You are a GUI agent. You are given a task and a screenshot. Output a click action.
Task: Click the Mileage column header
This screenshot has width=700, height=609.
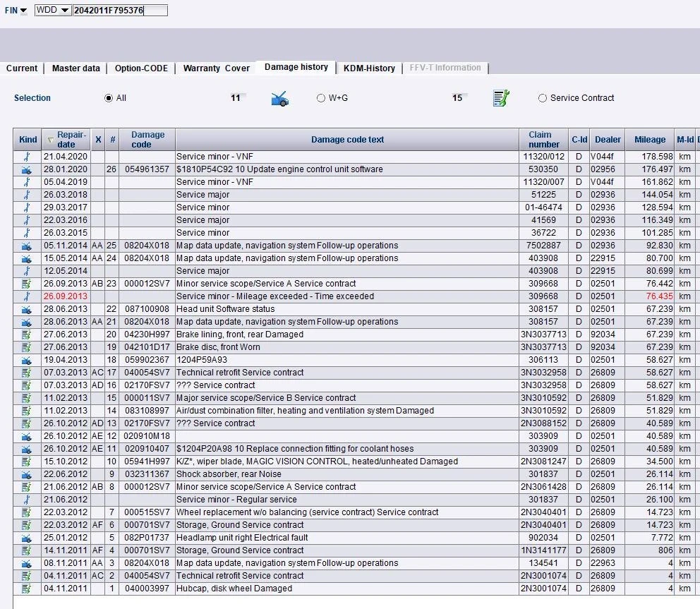[x=650, y=140]
